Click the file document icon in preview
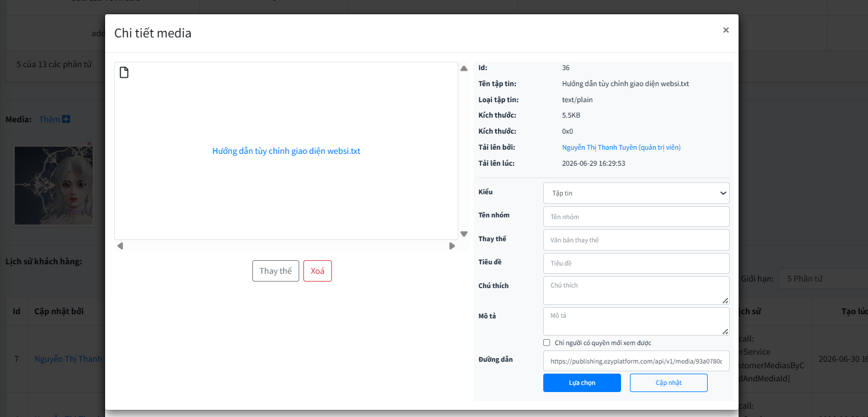 click(124, 72)
